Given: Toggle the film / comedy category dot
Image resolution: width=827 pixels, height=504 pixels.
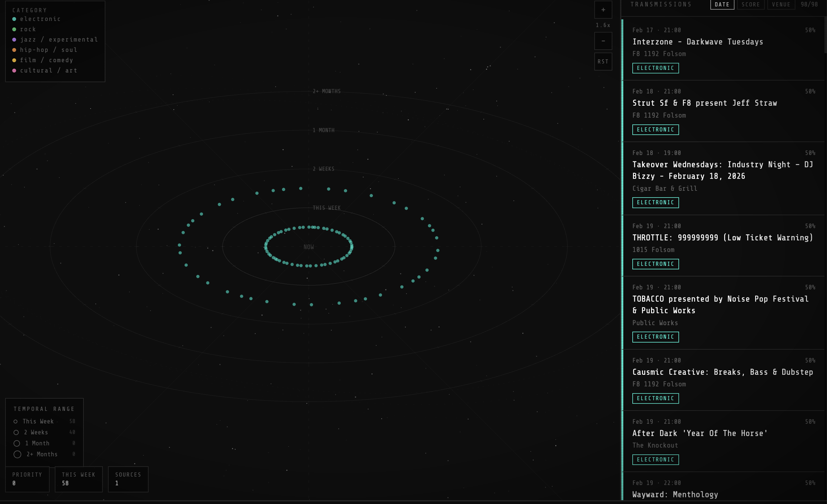Looking at the screenshot, I should (14, 60).
